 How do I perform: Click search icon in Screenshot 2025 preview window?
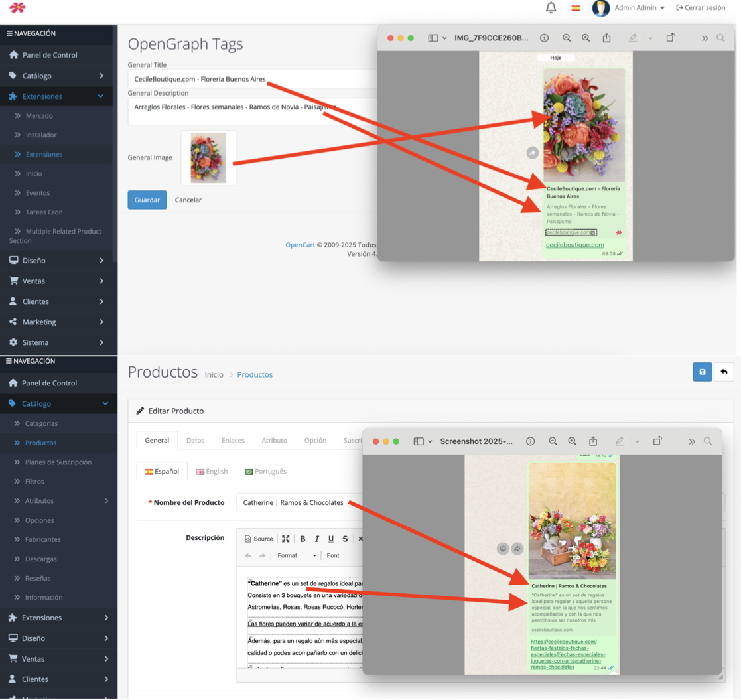tap(708, 441)
